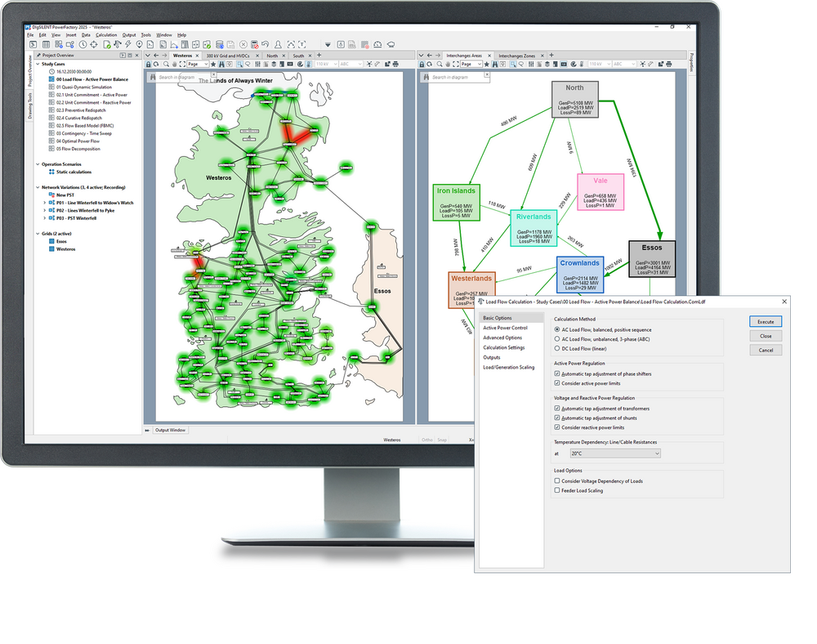Open the Calculation menu
The height and width of the screenshot is (644, 817).
[x=106, y=35]
